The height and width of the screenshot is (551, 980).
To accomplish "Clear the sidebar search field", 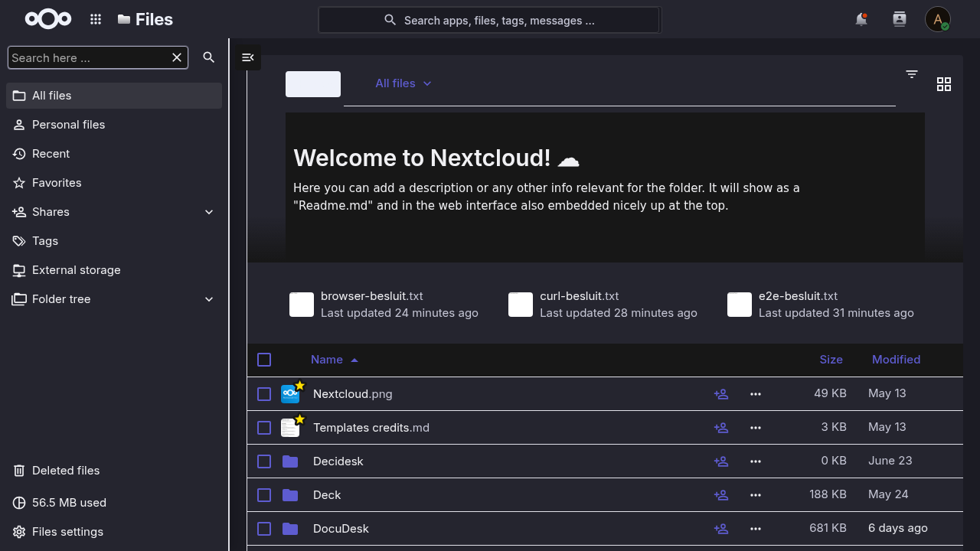I will pyautogui.click(x=177, y=57).
